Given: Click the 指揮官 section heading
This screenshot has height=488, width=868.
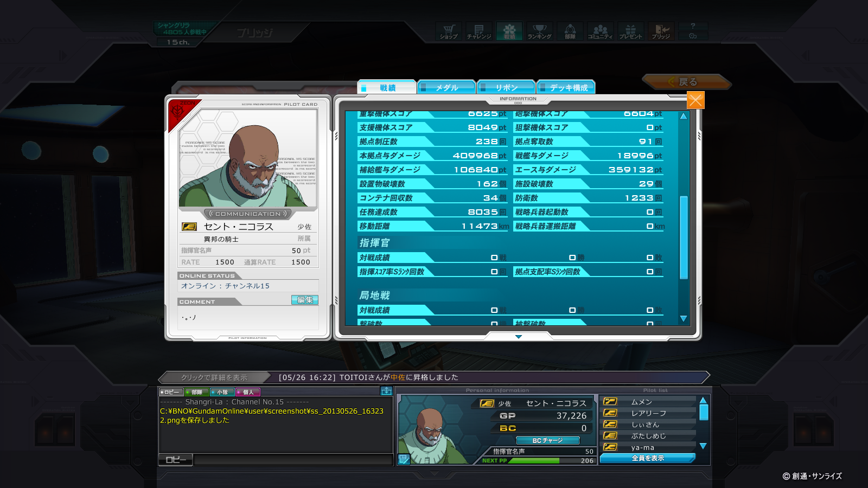Looking at the screenshot, I should pos(374,243).
